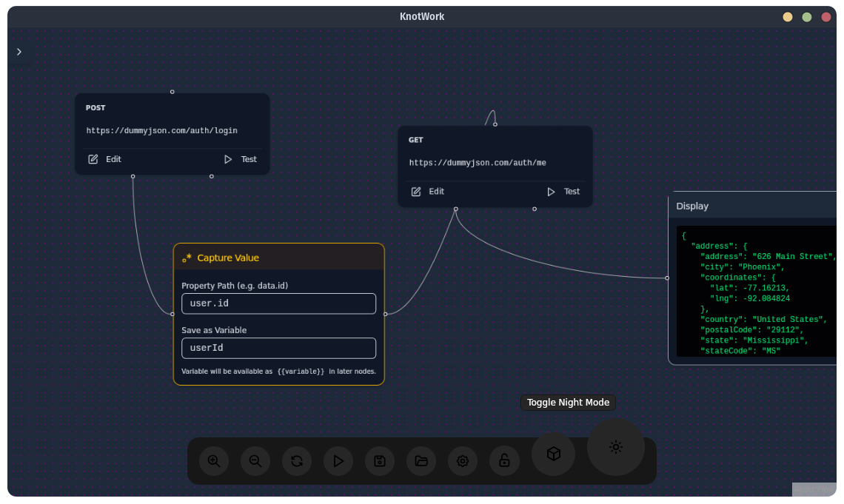Edit the POST login node
This screenshot has height=504, width=844.
(104, 158)
